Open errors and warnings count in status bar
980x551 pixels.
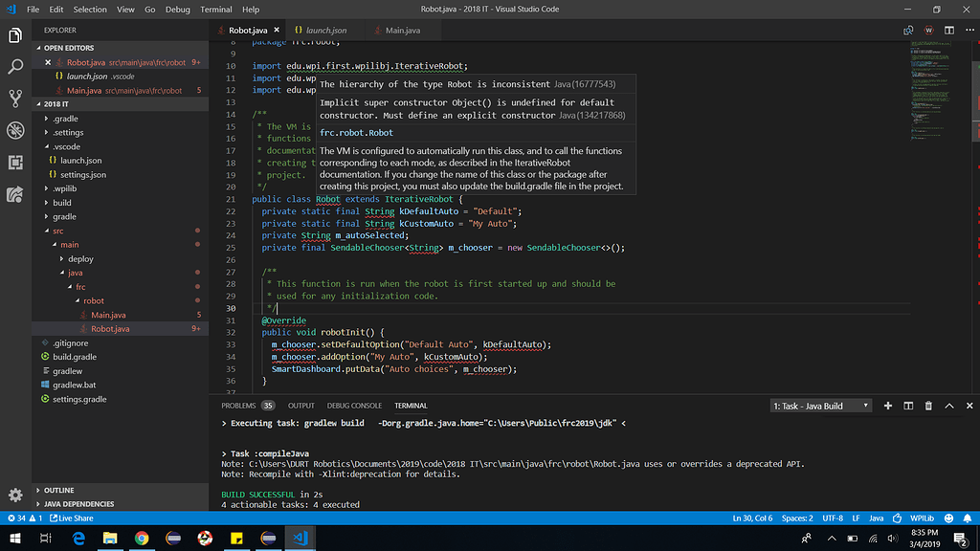click(x=24, y=518)
